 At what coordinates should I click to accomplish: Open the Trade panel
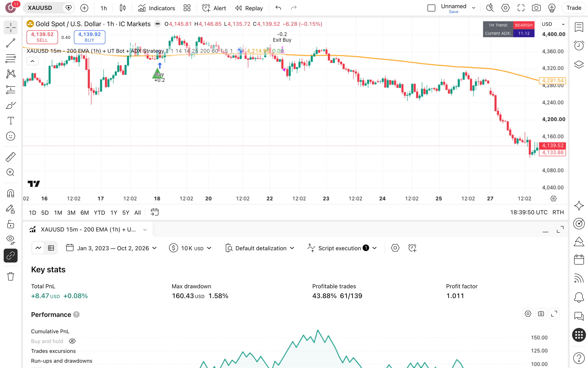[574, 8]
